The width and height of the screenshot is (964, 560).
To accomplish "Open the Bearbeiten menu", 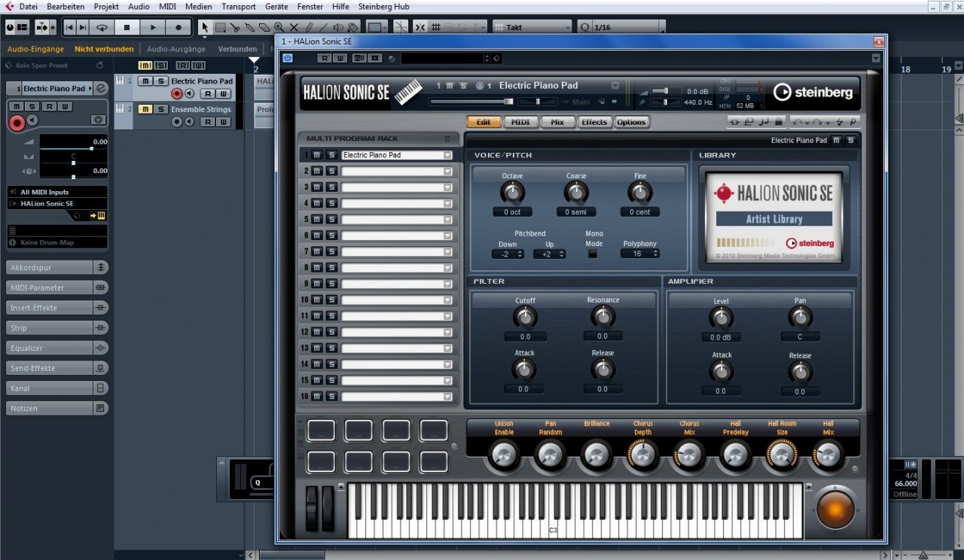I will point(66,6).
